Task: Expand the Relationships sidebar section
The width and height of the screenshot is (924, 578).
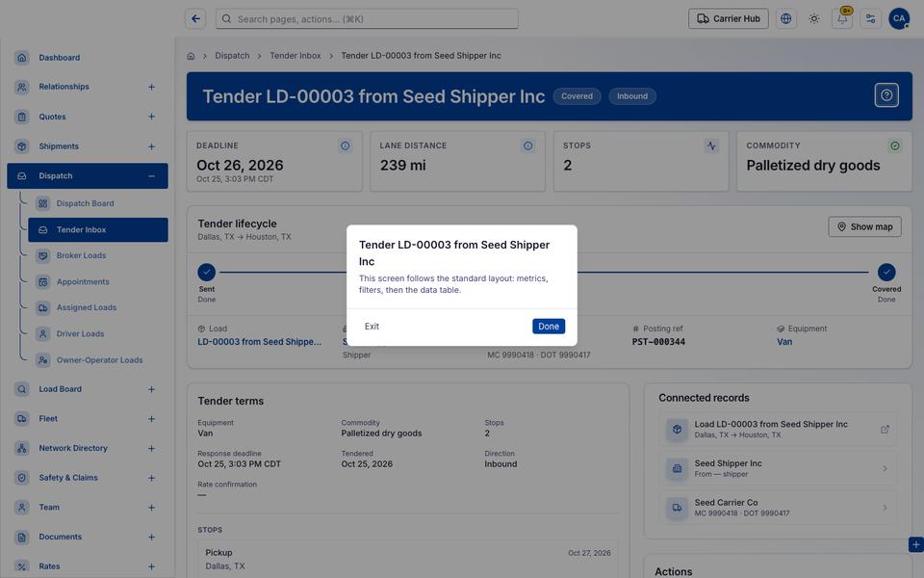Action: pos(151,88)
